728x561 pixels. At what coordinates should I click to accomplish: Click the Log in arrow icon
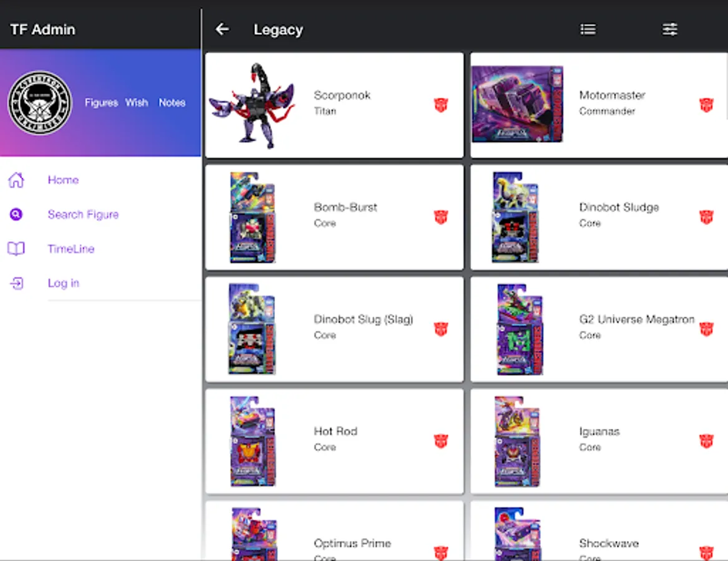17,283
